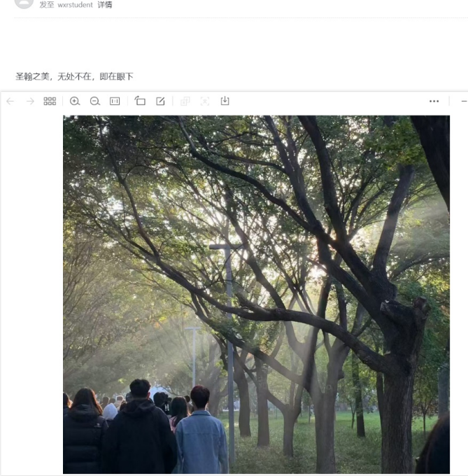Go to the next image arrow
This screenshot has height=476, width=468.
point(30,101)
